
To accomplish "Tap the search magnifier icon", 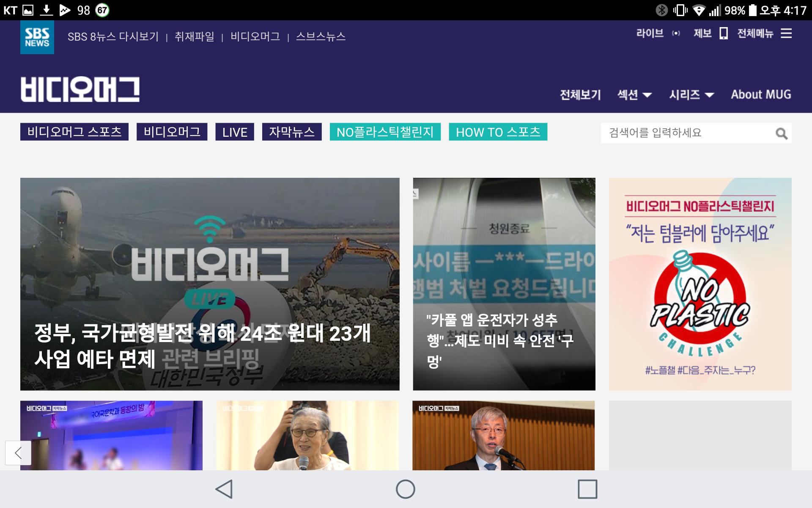I will click(x=781, y=134).
